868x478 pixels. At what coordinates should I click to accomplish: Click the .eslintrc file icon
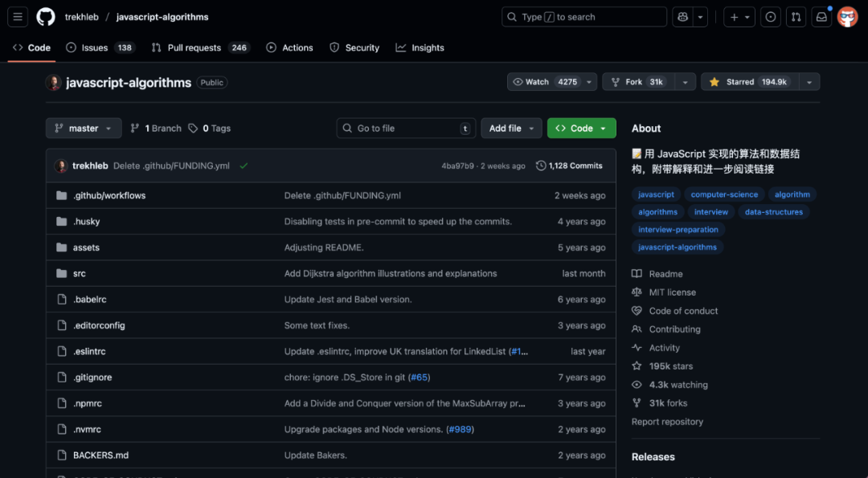61,352
